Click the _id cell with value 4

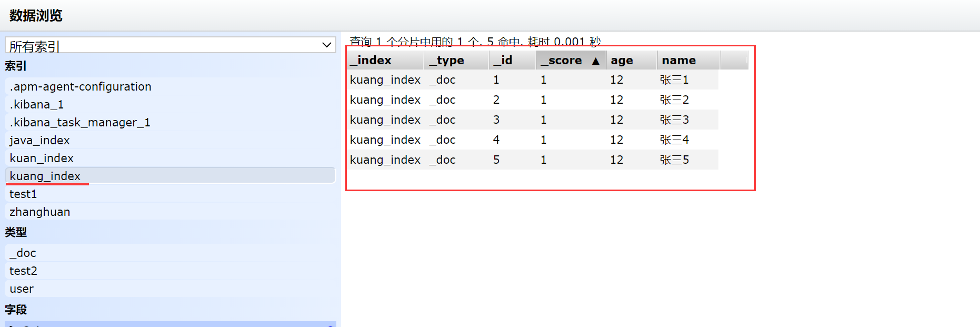tap(496, 140)
